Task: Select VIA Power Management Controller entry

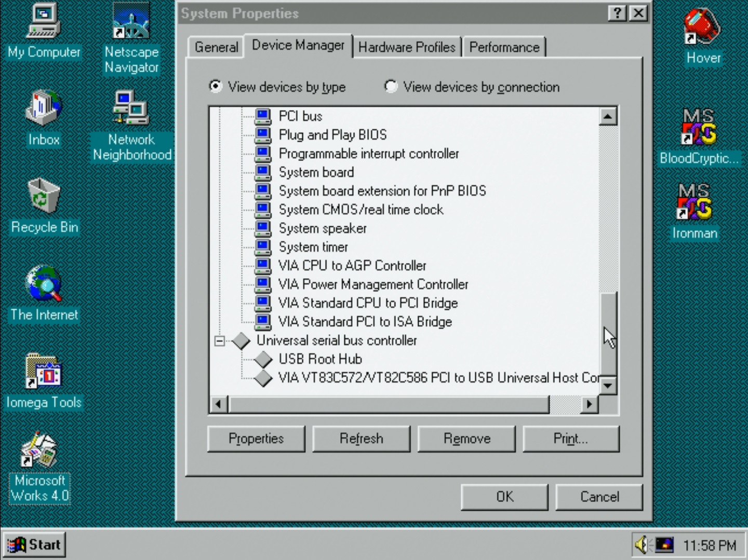Action: click(373, 284)
